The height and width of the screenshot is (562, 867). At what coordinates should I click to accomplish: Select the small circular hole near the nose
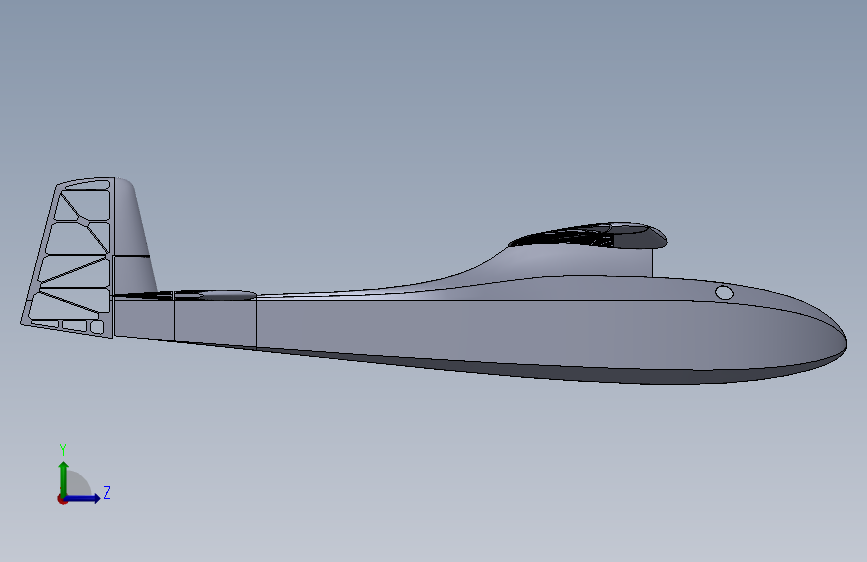click(724, 293)
